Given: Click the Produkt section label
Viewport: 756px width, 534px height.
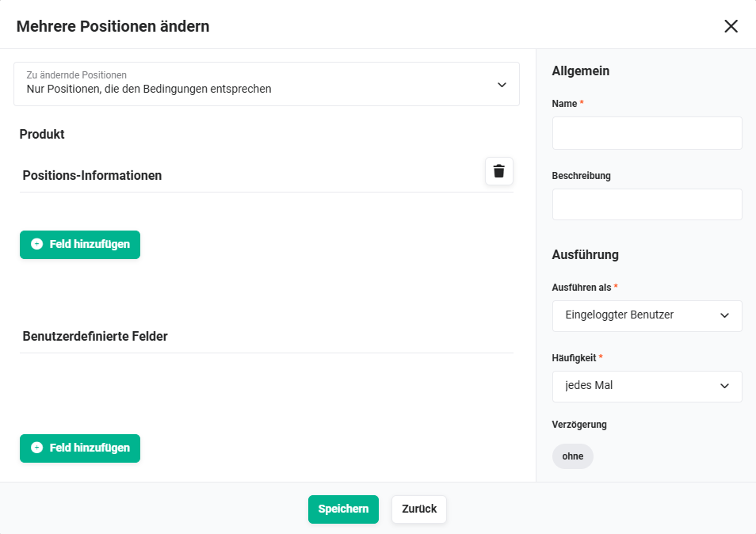Looking at the screenshot, I should 42,134.
